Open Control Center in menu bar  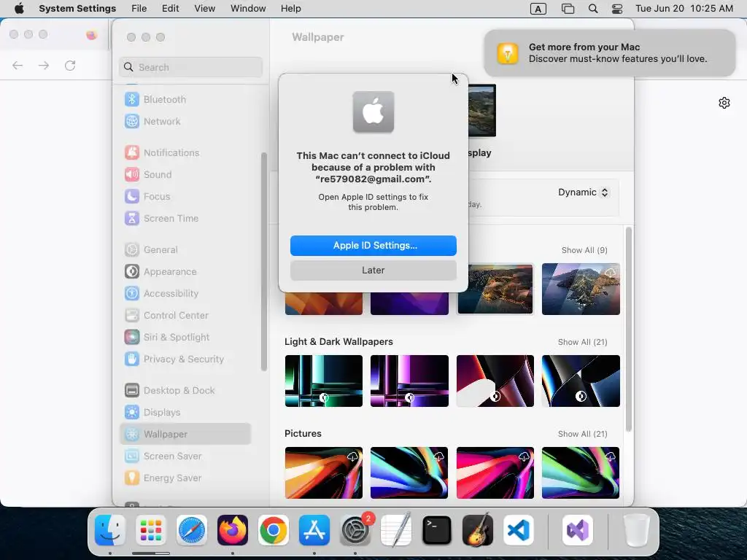617,9
